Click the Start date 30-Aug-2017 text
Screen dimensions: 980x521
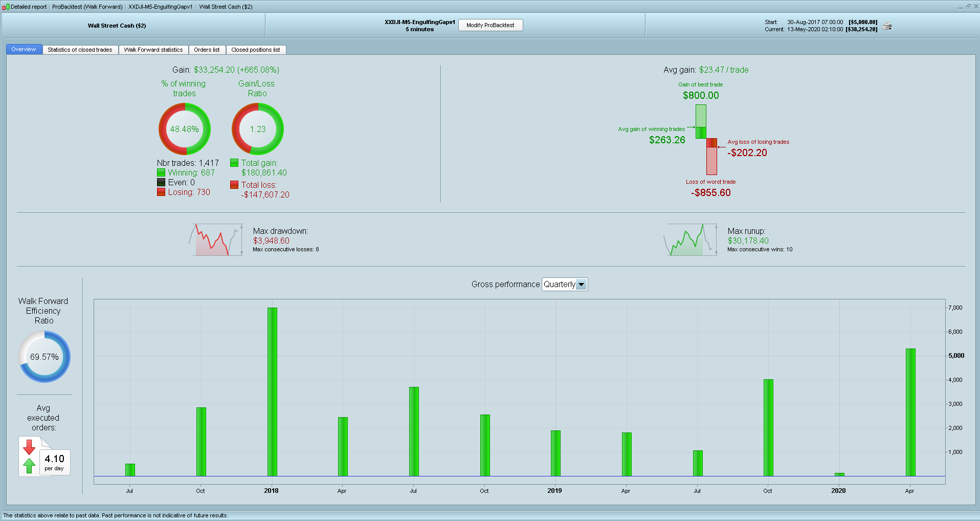(x=815, y=22)
